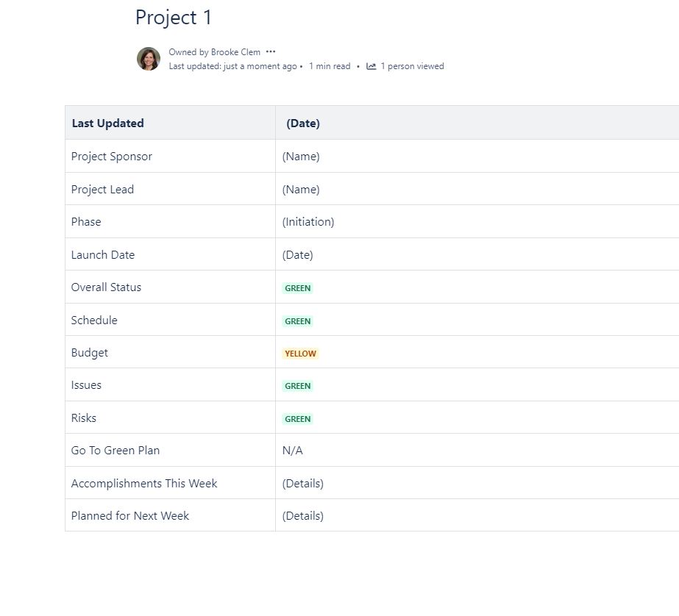Viewport: 679px width, 616px height.
Task: Click the YELLOW status in Budget row
Action: click(301, 354)
